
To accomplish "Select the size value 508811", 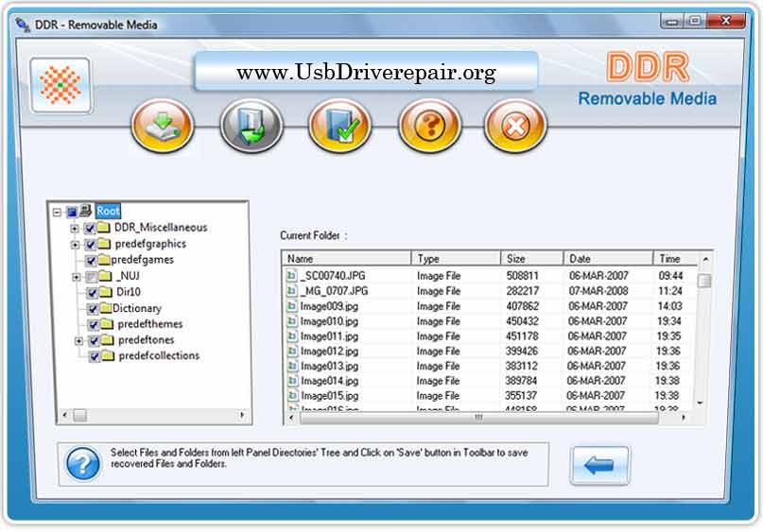I will pos(522,276).
